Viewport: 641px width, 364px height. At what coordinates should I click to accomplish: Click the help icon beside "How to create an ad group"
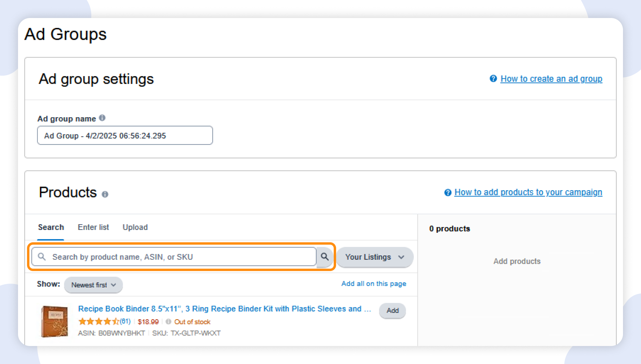click(493, 79)
